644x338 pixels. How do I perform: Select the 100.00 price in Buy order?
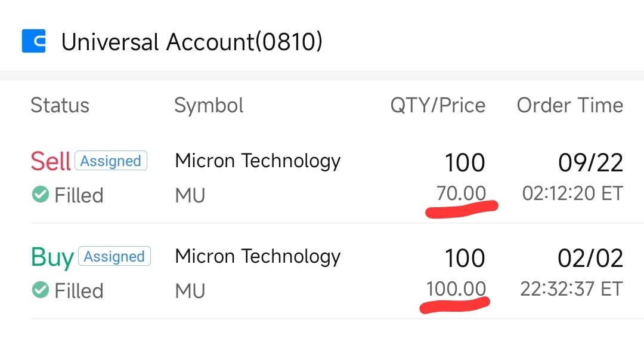(x=456, y=288)
